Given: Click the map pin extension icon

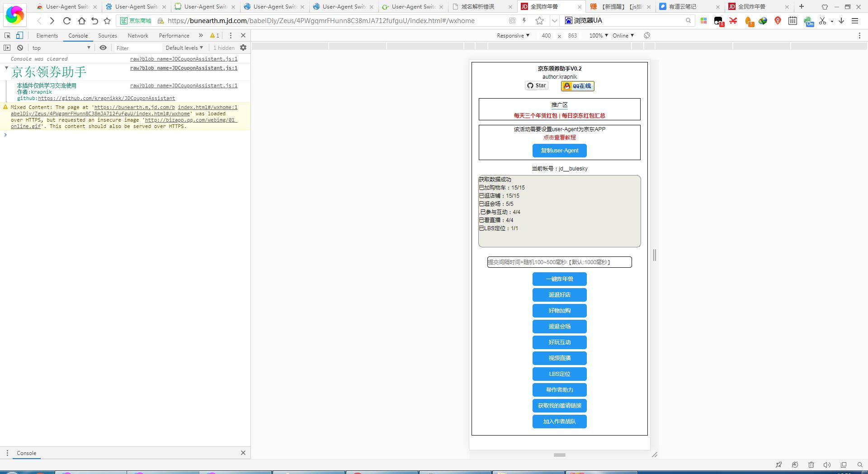Looking at the screenshot, I should pyautogui.click(x=778, y=21).
